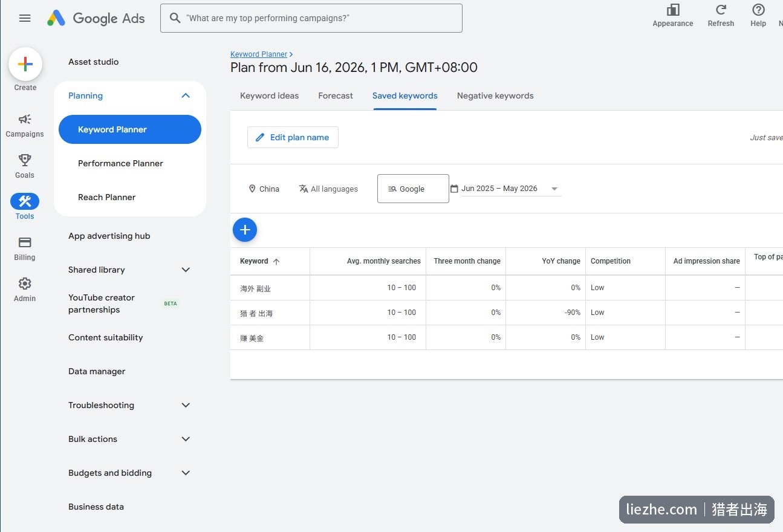The width and height of the screenshot is (783, 532).
Task: Click the Google Ads logo
Action: 96,18
